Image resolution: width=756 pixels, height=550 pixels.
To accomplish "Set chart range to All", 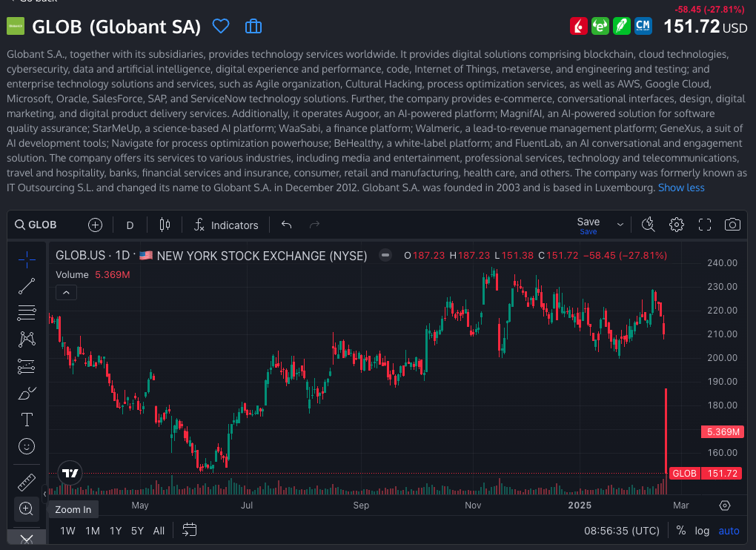I will coord(159,531).
